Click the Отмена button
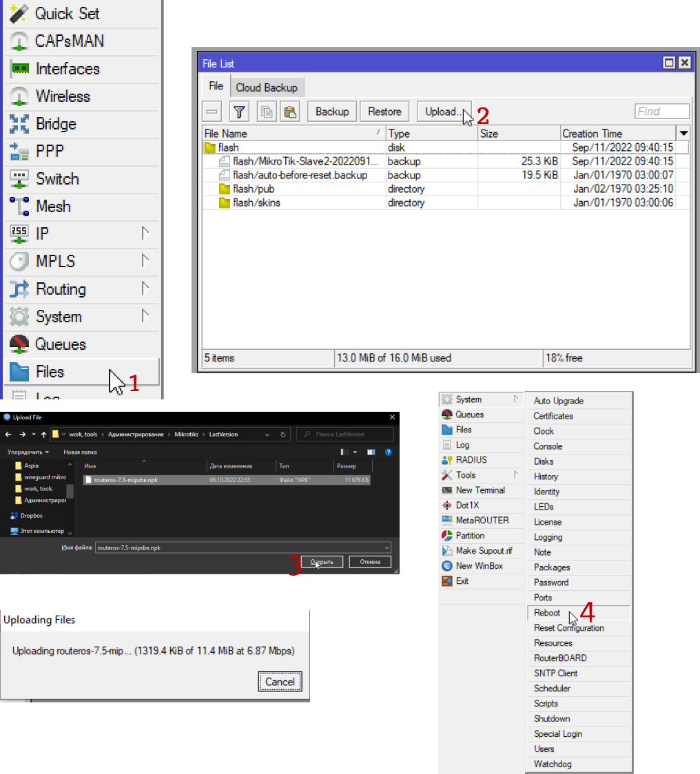The image size is (700, 774). (x=370, y=562)
